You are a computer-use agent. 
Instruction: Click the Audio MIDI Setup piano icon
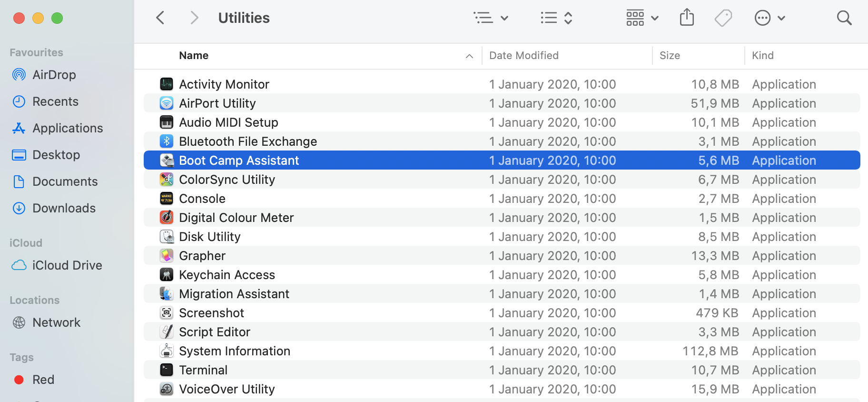pos(167,122)
